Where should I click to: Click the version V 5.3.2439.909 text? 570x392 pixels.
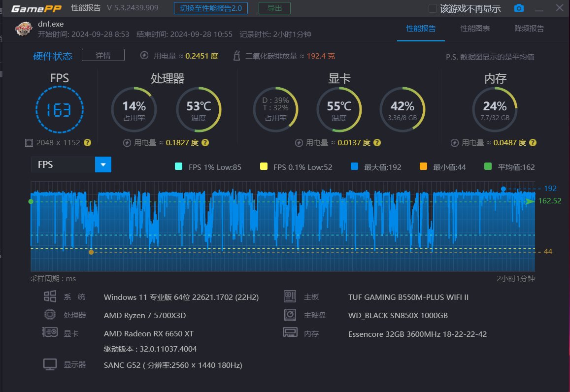tap(133, 8)
